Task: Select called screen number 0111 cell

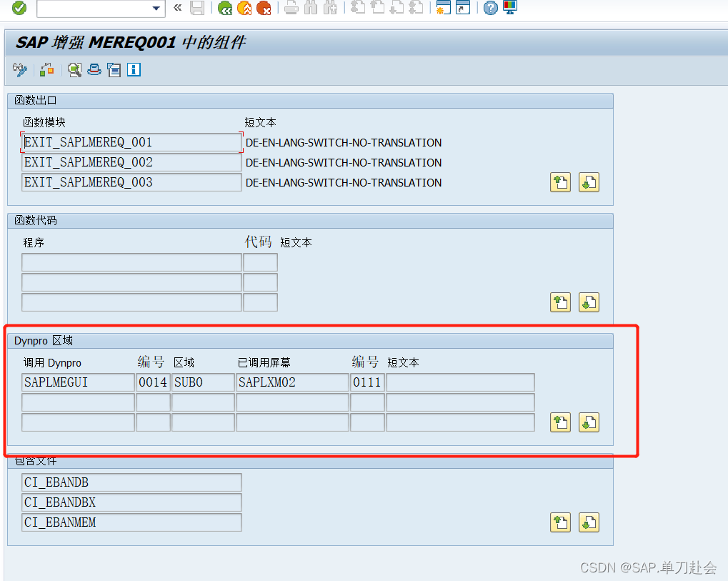Action: pyautogui.click(x=367, y=382)
